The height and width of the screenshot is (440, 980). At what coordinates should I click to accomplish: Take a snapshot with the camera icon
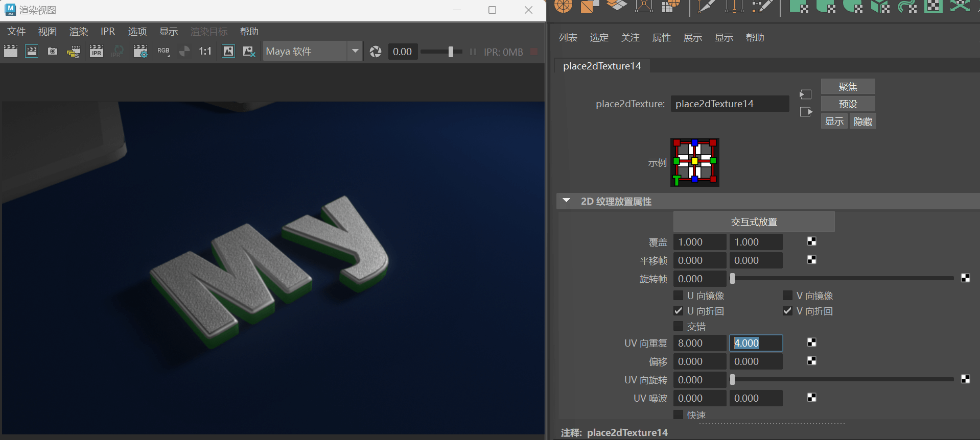(x=53, y=52)
